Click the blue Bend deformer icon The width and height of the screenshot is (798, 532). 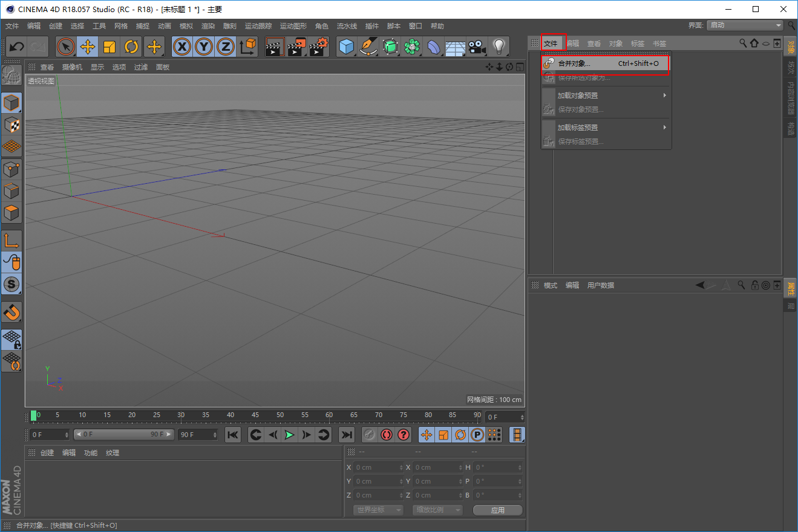click(x=434, y=47)
